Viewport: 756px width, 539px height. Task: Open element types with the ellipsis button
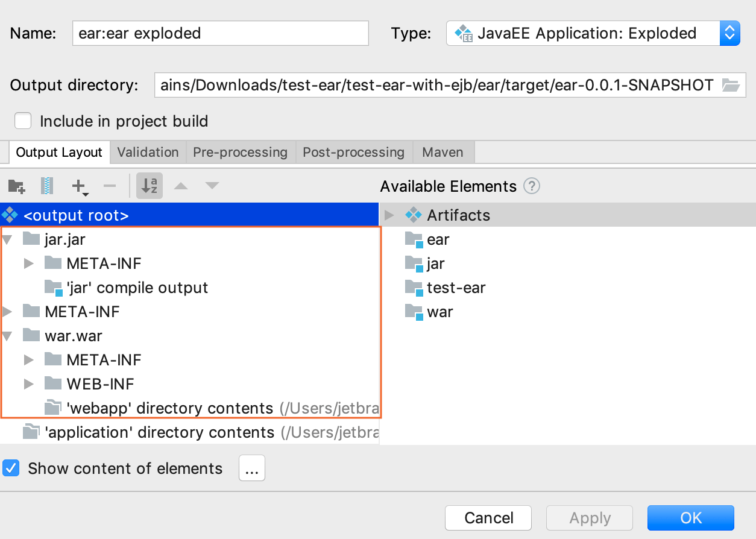(x=251, y=468)
